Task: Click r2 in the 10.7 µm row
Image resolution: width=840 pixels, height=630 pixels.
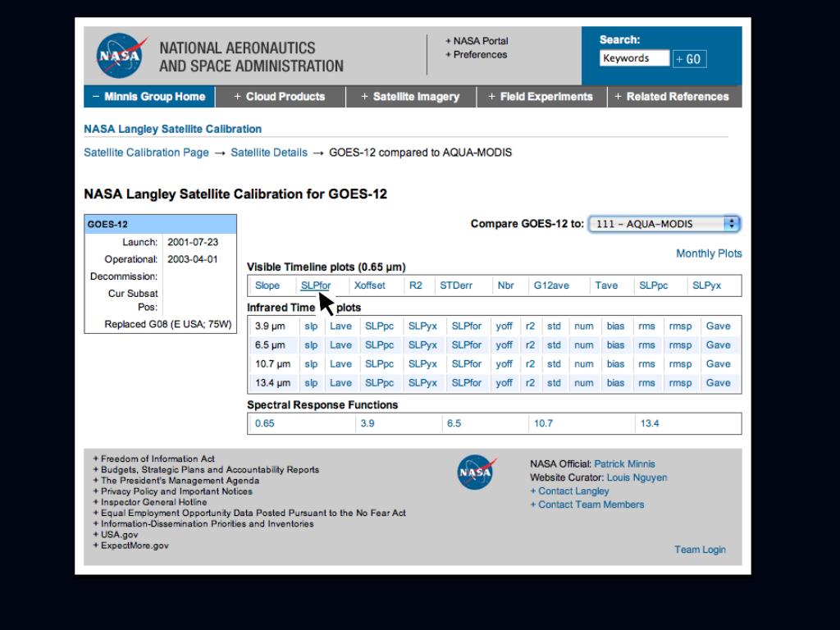Action: [531, 363]
